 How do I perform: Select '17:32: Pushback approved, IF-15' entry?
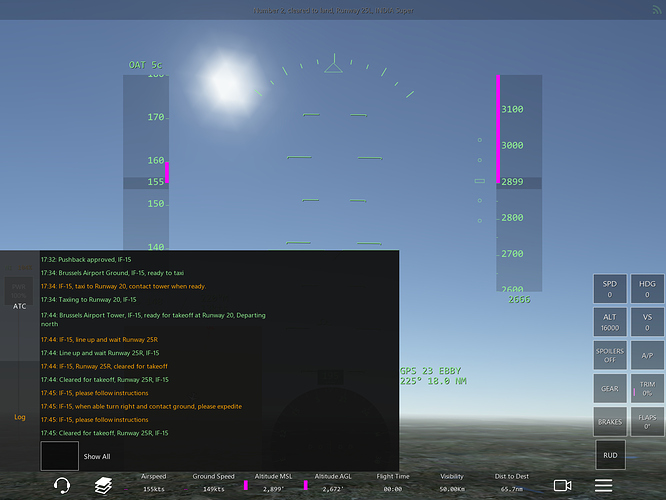pos(86,260)
